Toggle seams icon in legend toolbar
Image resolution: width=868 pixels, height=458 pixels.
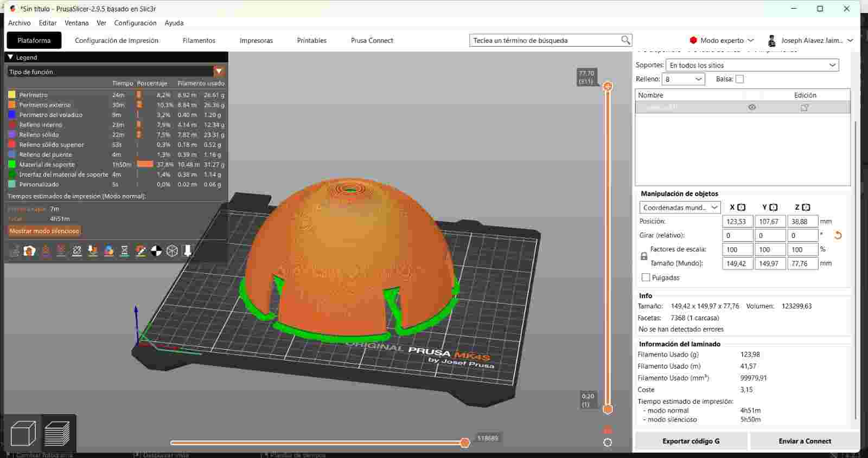pyautogui.click(x=77, y=251)
